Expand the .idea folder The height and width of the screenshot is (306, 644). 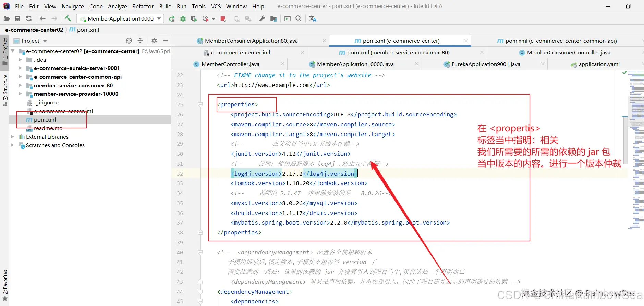click(x=20, y=60)
